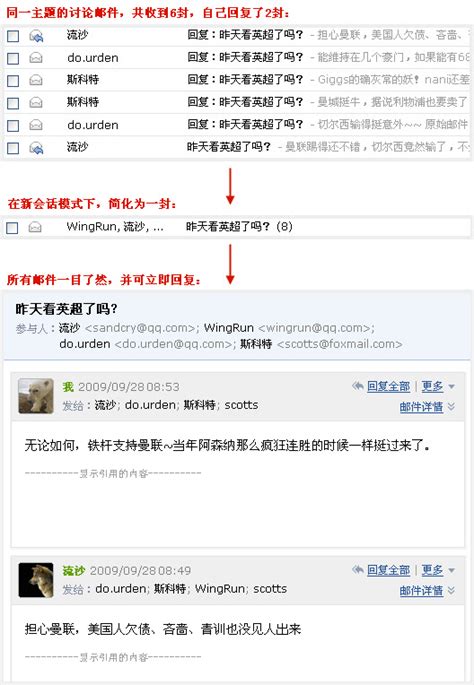Screen dimensions: 474x685
Task: Click envelope icon of the WingRun conversation row
Action: click(x=35, y=227)
